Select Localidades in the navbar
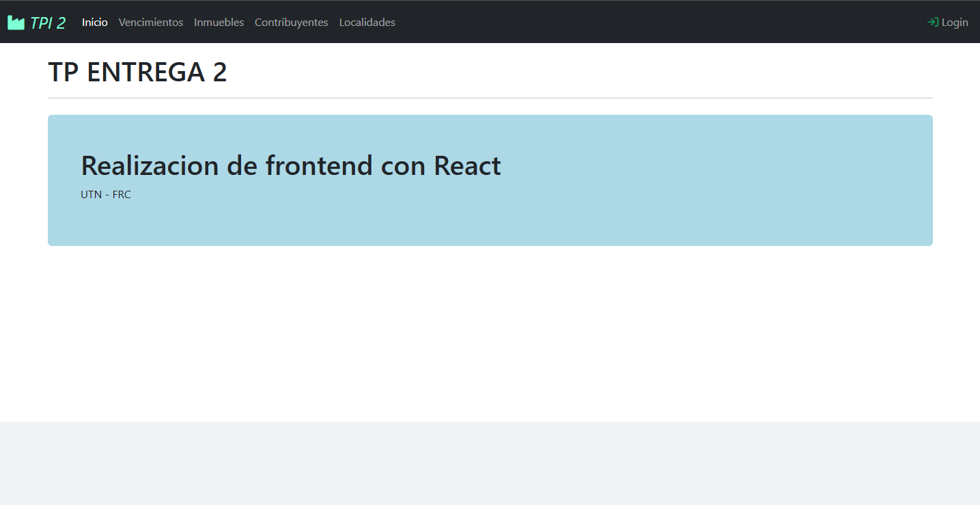Viewport: 980px width, 505px height. pos(367,23)
